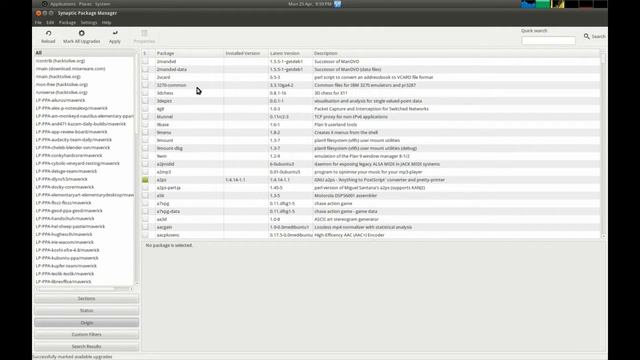
Task: Toggle the 3dchess package checkbox
Action: pos(145,93)
